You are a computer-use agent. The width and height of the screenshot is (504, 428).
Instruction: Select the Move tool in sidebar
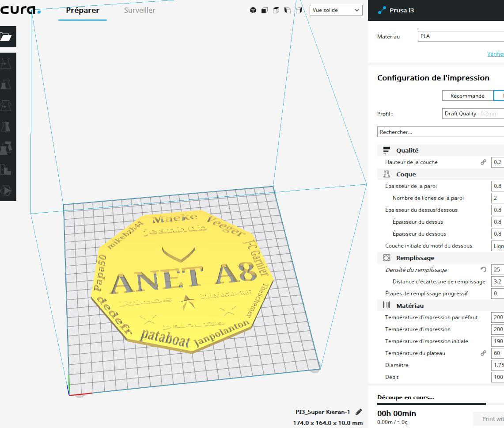point(6,63)
